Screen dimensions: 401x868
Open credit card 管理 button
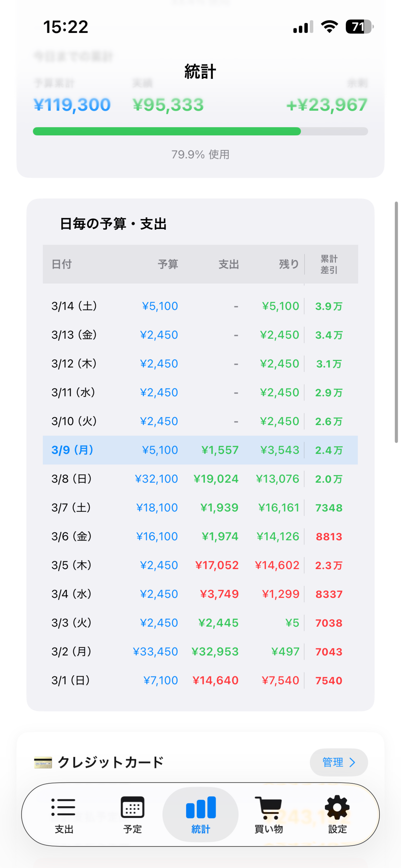point(339,762)
